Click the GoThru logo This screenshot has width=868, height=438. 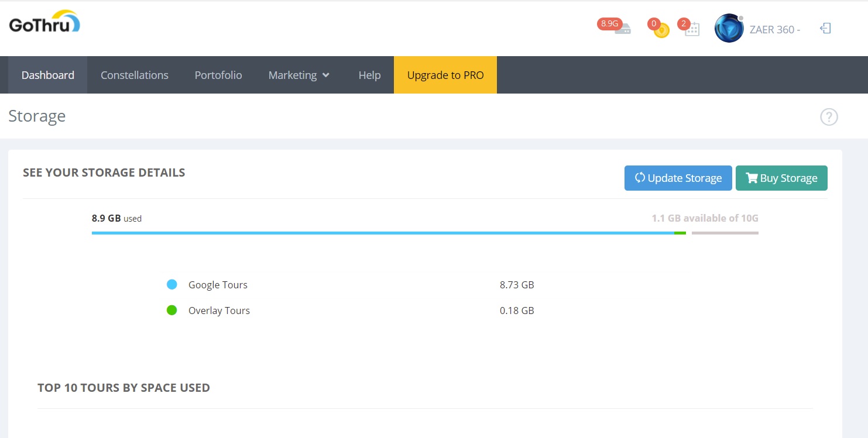(x=44, y=24)
